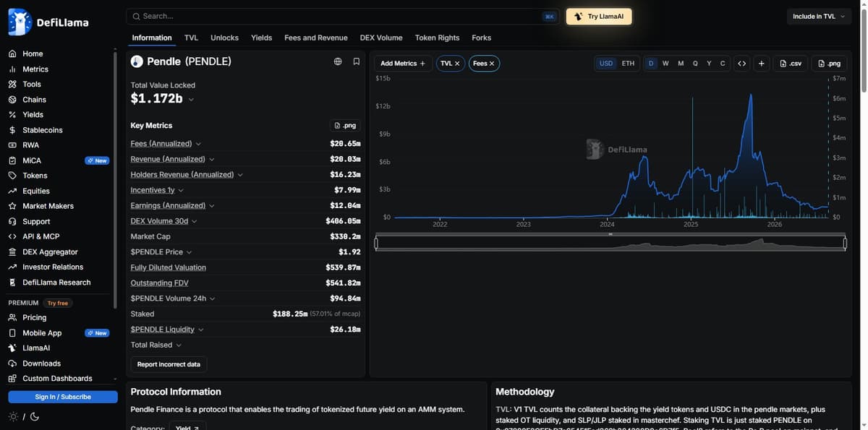Open the Forks tab
Screen dimensions: 868x430
coord(481,38)
